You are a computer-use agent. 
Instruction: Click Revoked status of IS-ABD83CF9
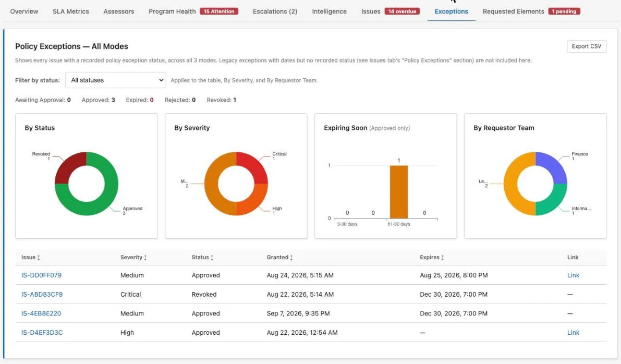tap(204, 294)
